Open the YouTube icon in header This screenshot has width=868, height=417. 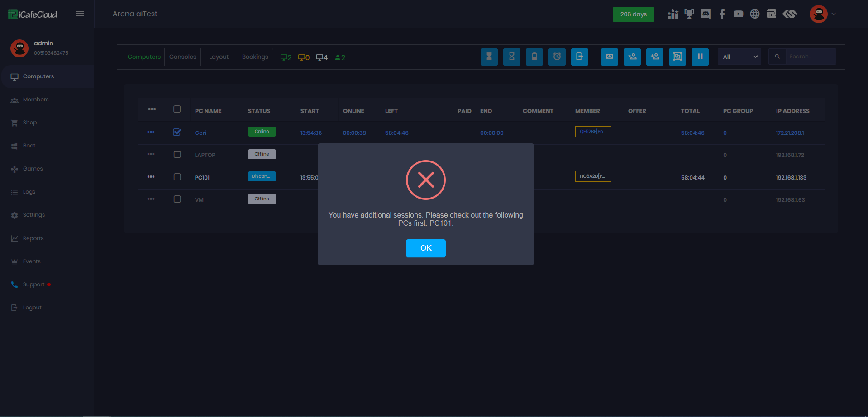738,14
